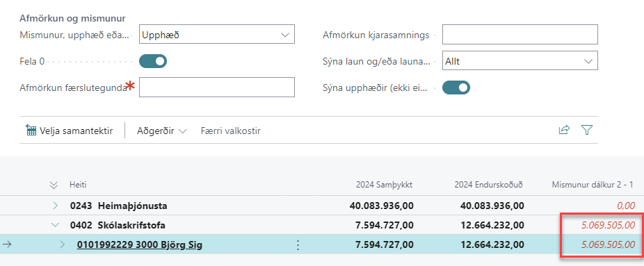Open the Mismunur, upphæð dropdown showing Upphæð
Screen dimensions: 644x266
[x=217, y=35]
